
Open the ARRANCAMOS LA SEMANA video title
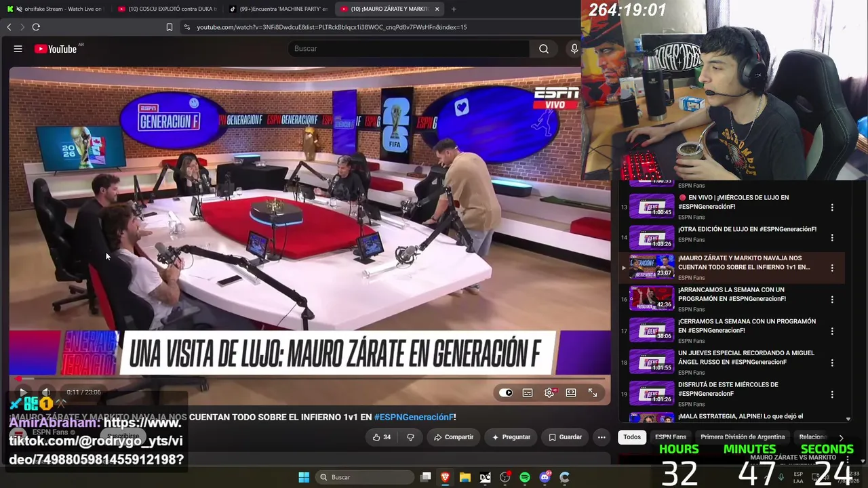point(732,294)
